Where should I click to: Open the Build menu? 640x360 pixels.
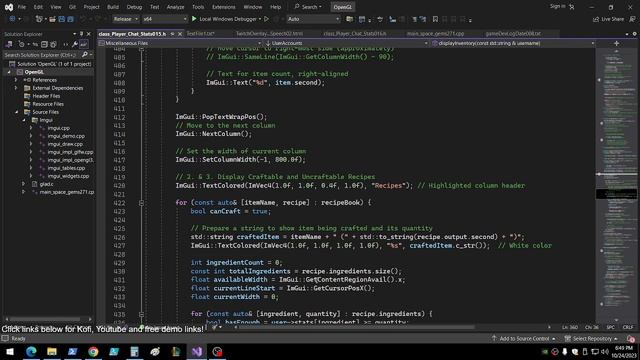click(113, 7)
